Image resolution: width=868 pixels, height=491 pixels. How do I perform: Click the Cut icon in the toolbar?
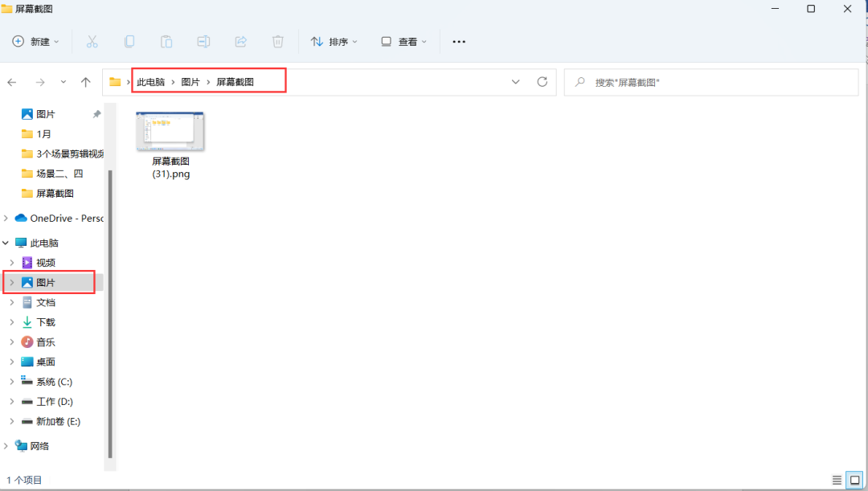pyautogui.click(x=92, y=41)
